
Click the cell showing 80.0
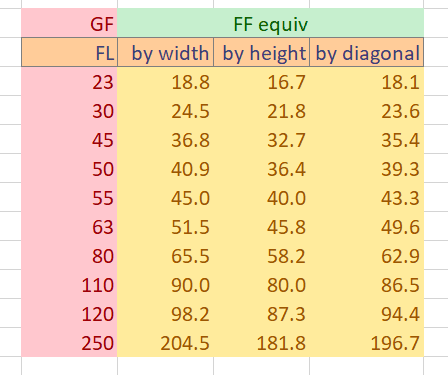pyautogui.click(x=261, y=284)
